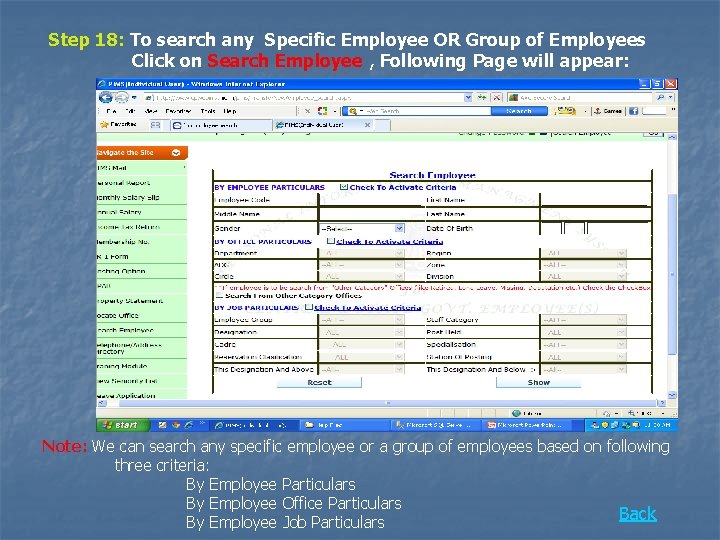Tick the By Office Particulars activate criteria checkbox
Viewport: 720px width, 540px height.
(x=331, y=241)
